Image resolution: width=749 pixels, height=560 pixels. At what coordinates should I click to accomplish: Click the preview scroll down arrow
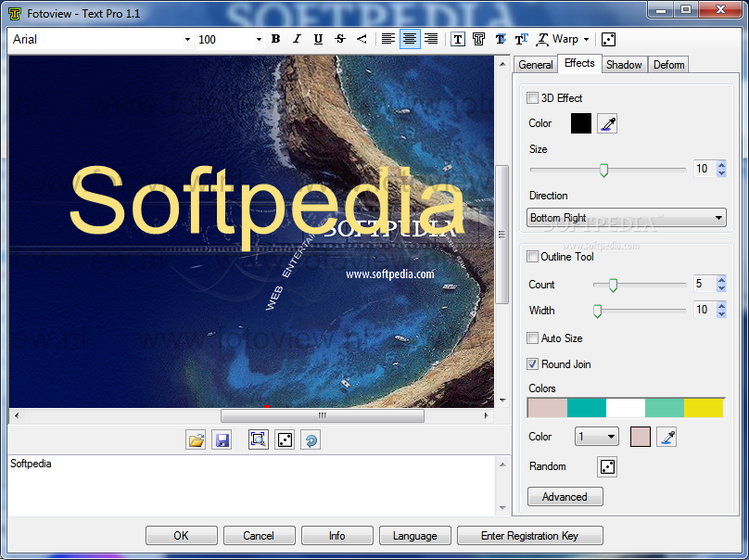502,401
